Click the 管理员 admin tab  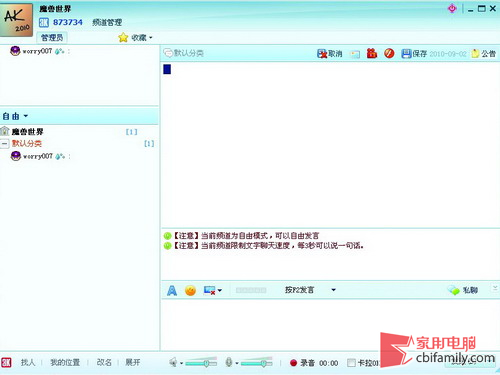52,38
